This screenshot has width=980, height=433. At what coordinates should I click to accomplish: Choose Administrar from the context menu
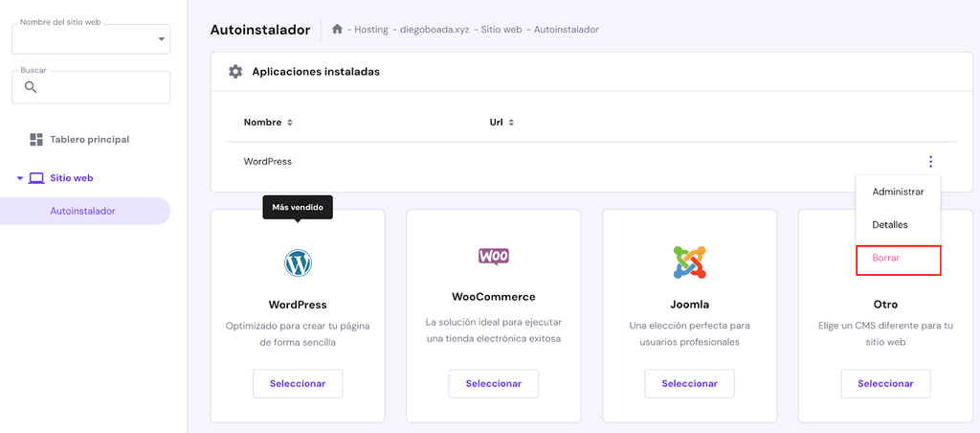coord(898,192)
